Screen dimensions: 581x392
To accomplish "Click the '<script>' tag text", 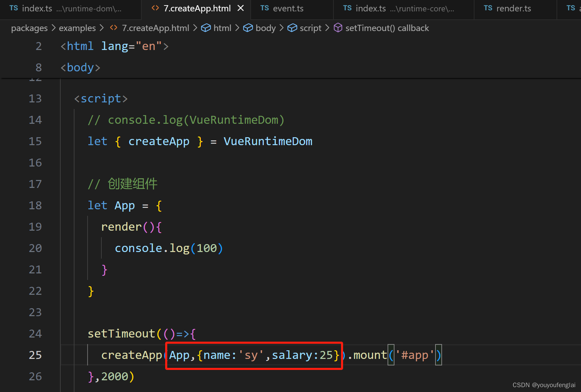I will click(x=101, y=99).
